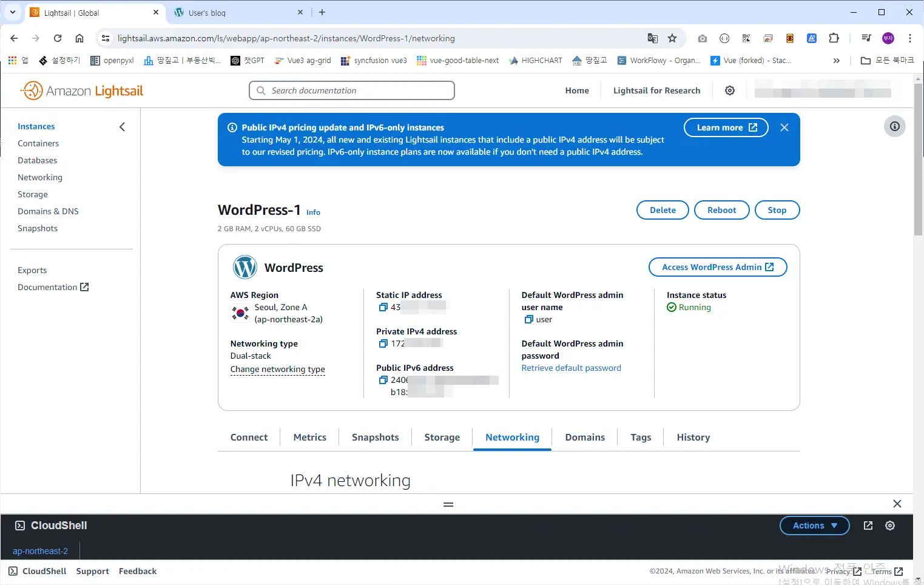Open Networking in the sidebar
Image resolution: width=924 pixels, height=585 pixels.
[40, 177]
